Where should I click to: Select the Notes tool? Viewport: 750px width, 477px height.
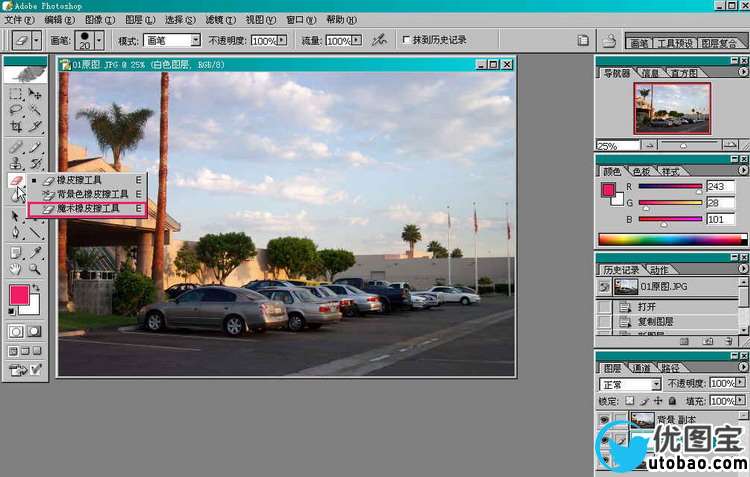(x=15, y=253)
